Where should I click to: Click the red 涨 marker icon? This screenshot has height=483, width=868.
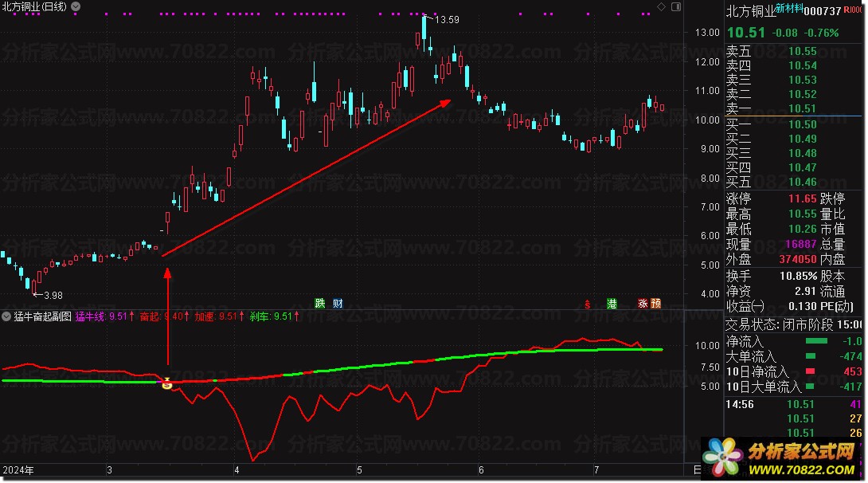(643, 304)
